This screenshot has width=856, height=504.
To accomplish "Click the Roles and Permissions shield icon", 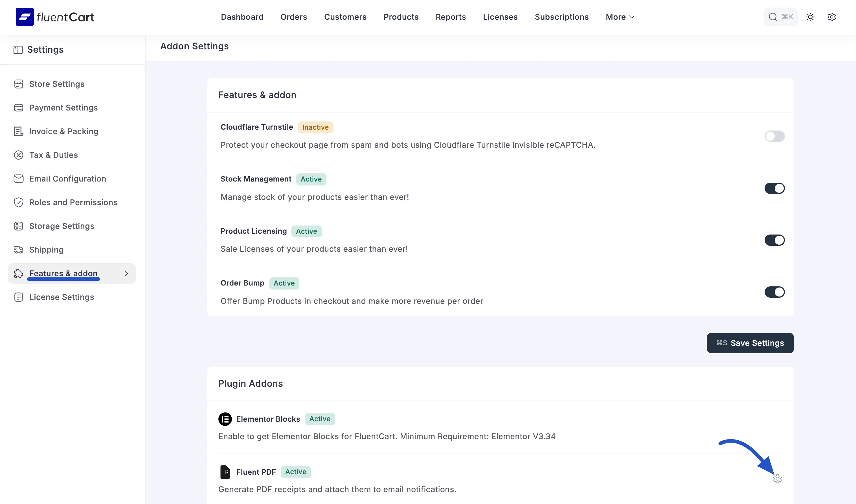I will (18, 202).
